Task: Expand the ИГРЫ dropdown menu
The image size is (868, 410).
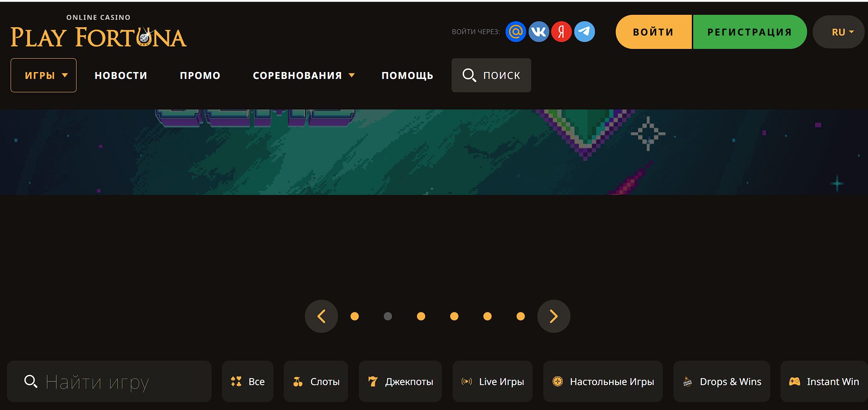Action: (x=44, y=75)
